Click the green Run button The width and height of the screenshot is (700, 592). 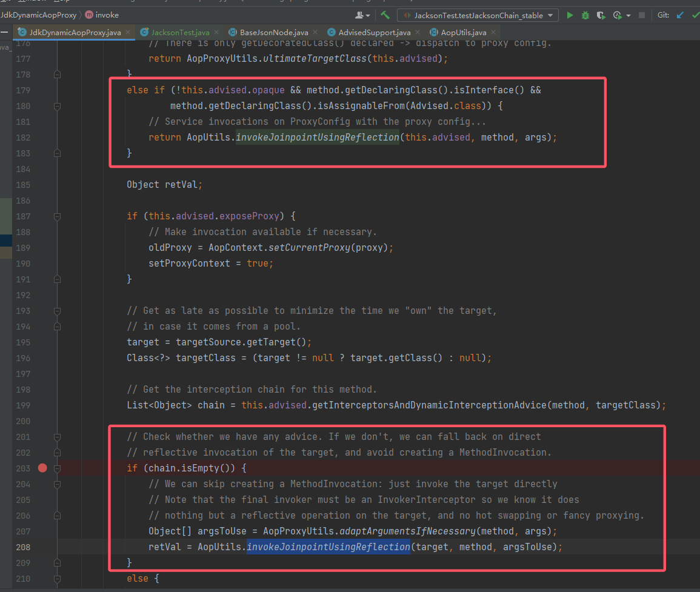(x=570, y=15)
